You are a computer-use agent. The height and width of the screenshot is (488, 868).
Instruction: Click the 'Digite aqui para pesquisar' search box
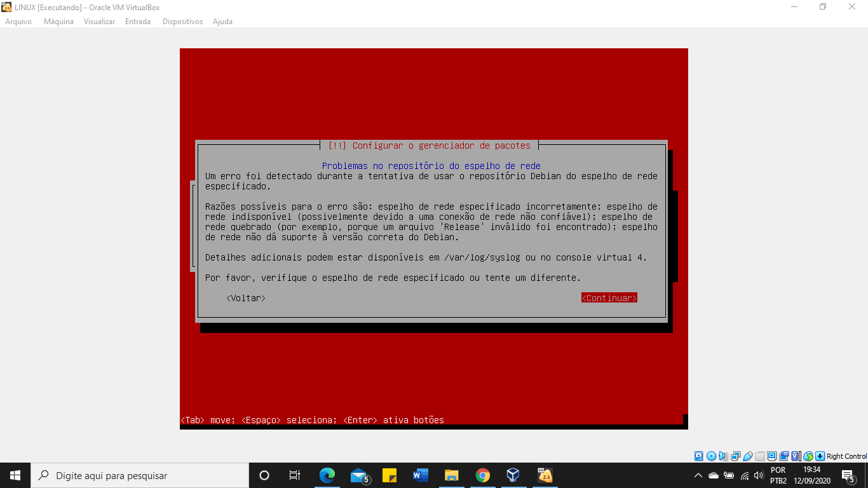click(140, 475)
